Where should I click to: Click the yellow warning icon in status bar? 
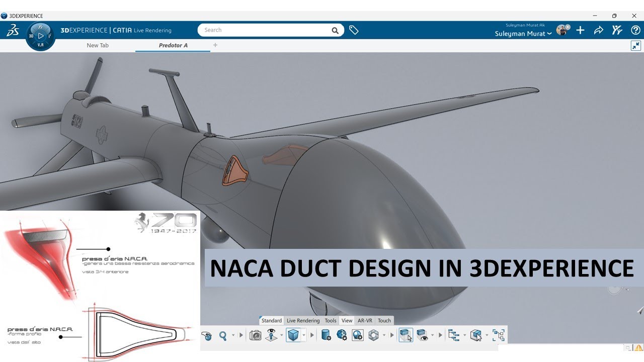click(639, 347)
